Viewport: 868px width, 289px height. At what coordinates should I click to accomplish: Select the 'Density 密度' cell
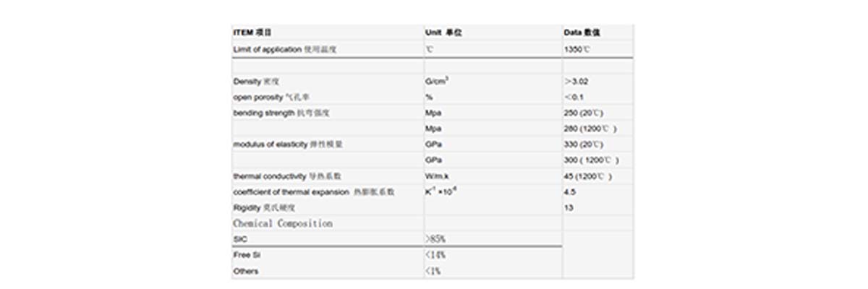257,82
